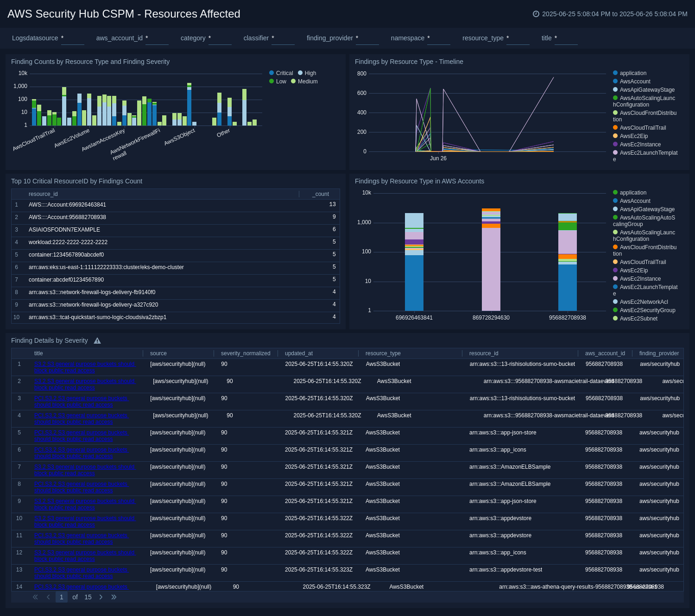Click the finding_provider filter field
The width and height of the screenshot is (695, 616).
tap(367, 38)
